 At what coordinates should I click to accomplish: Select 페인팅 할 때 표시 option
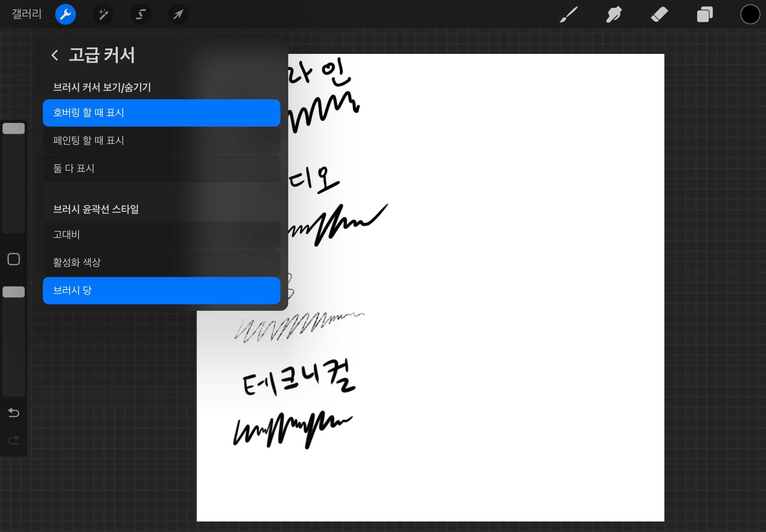[161, 141]
